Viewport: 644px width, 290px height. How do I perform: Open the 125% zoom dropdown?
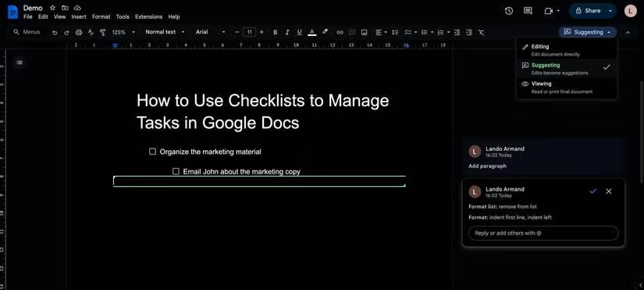tap(123, 32)
